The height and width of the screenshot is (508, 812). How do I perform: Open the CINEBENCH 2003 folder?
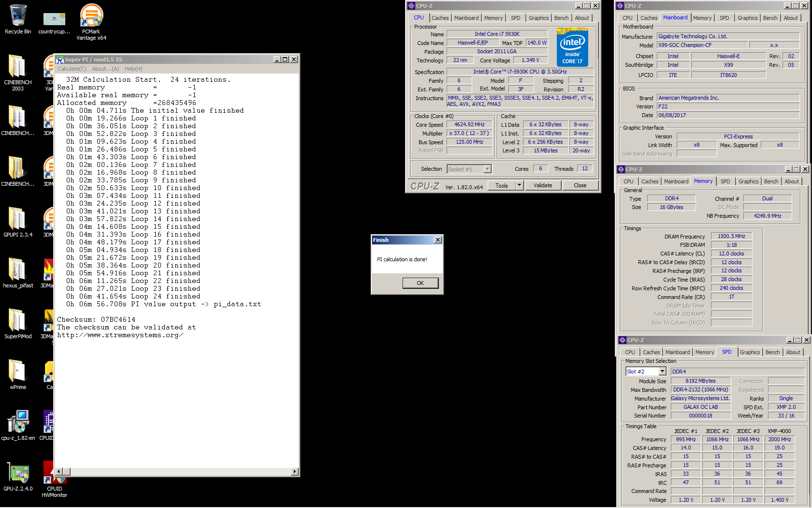tap(18, 73)
